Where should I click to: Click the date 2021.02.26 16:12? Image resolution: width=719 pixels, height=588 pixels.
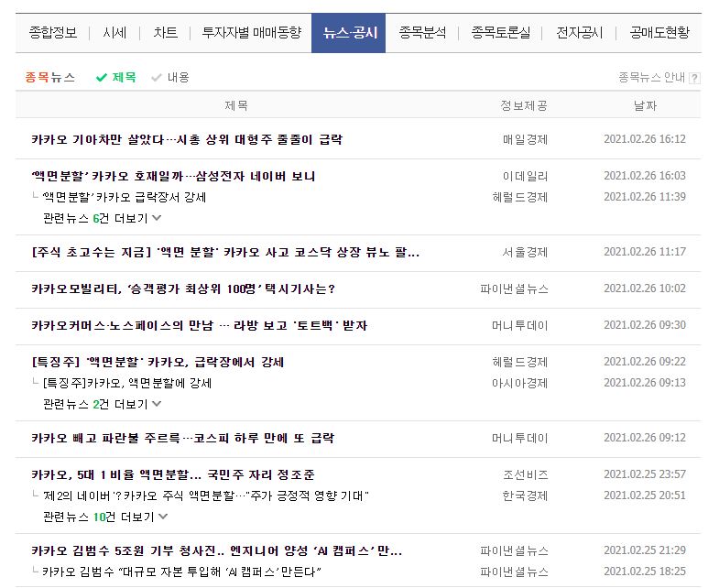click(x=645, y=139)
